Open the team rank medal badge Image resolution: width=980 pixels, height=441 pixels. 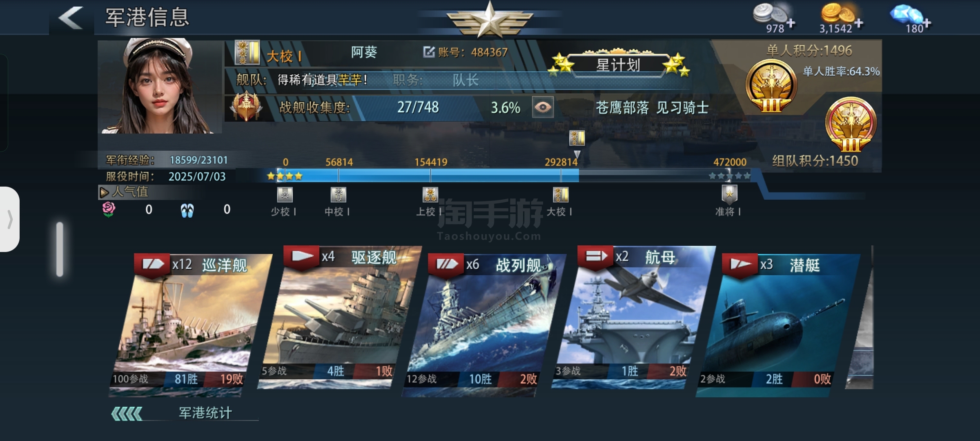click(x=851, y=125)
